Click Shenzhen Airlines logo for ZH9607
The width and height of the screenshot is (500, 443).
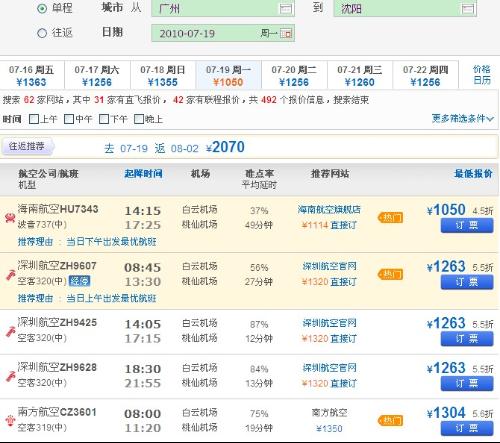click(10, 275)
